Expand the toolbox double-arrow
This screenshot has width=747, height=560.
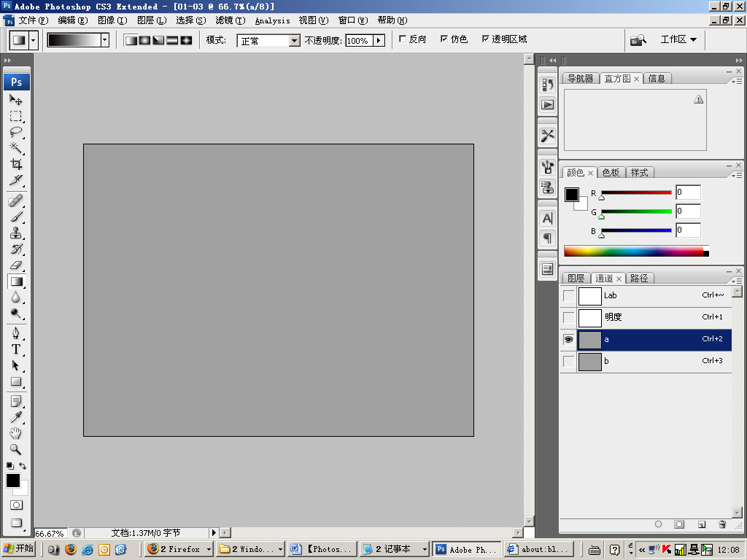click(7, 60)
